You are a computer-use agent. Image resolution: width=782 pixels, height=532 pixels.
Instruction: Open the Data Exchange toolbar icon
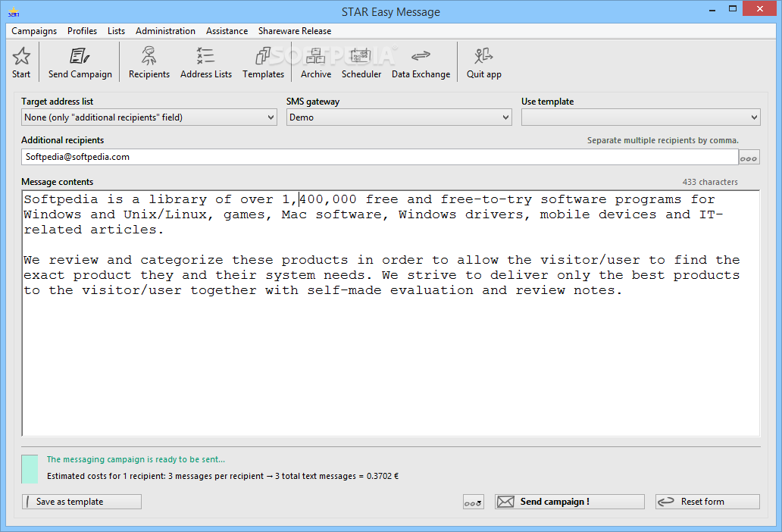tap(421, 55)
